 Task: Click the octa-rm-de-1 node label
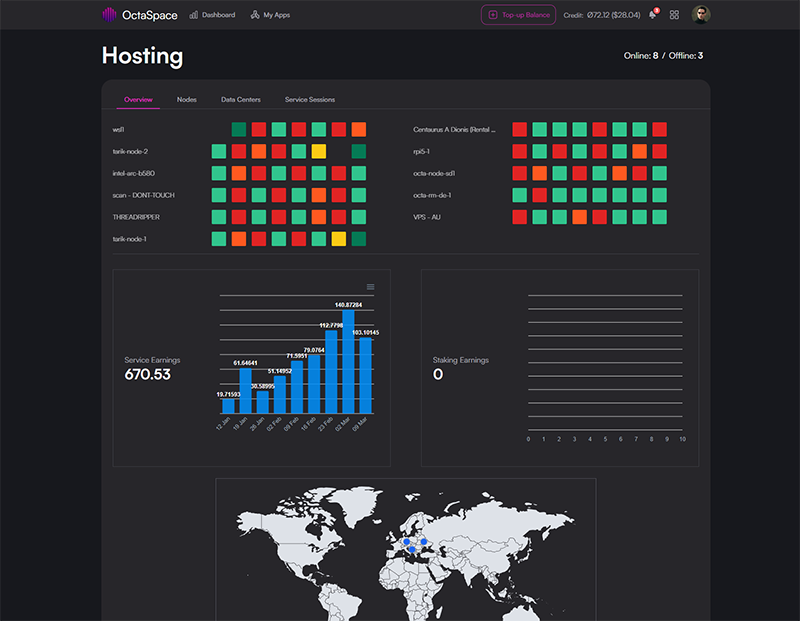click(432, 195)
